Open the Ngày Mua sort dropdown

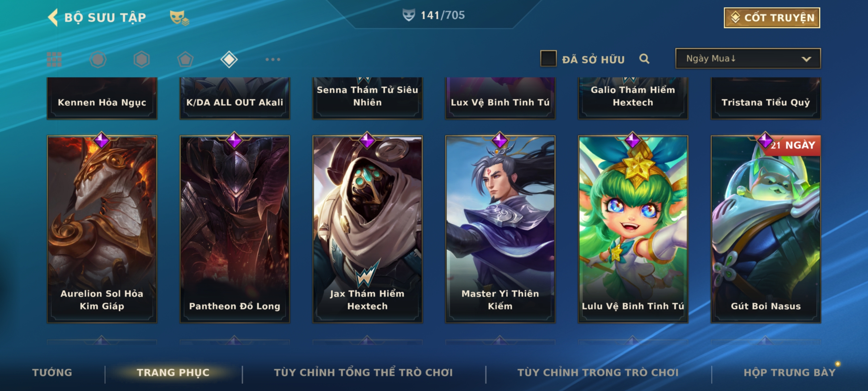point(748,58)
